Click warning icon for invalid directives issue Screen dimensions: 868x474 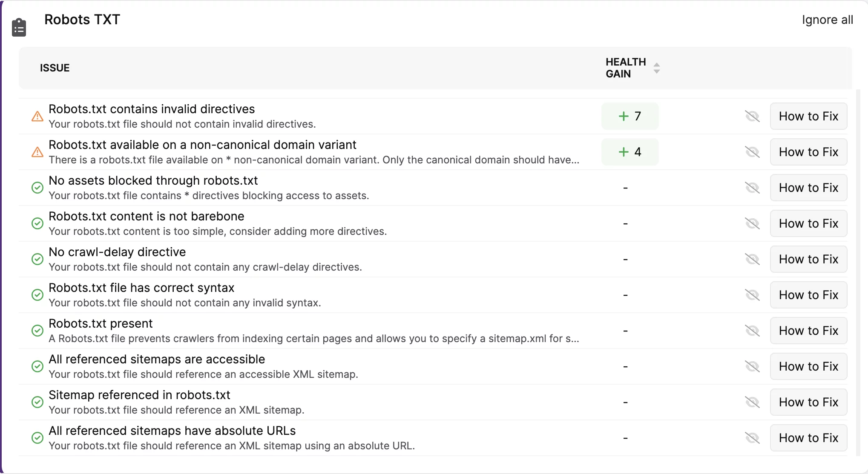click(x=37, y=116)
